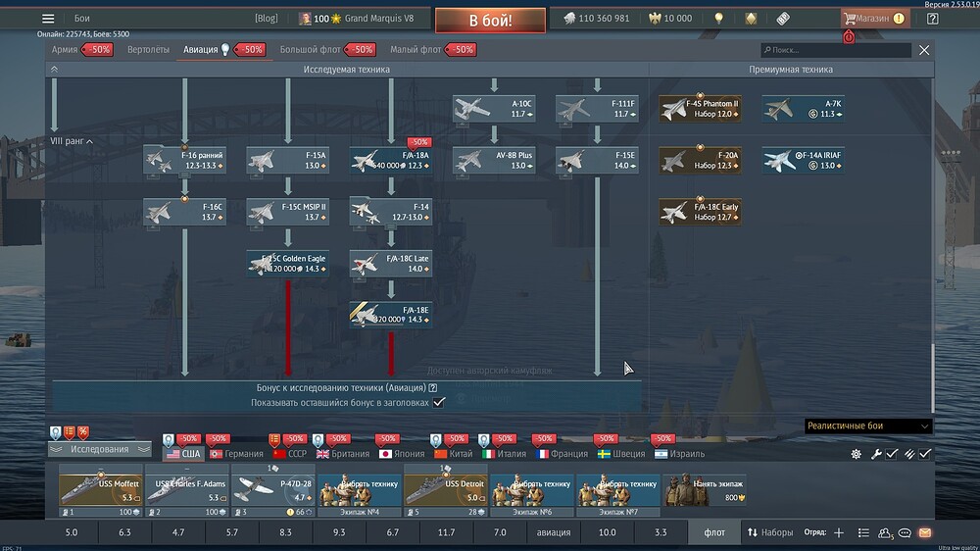
Task: Click the lightbulb icon in top bar
Action: point(718,19)
